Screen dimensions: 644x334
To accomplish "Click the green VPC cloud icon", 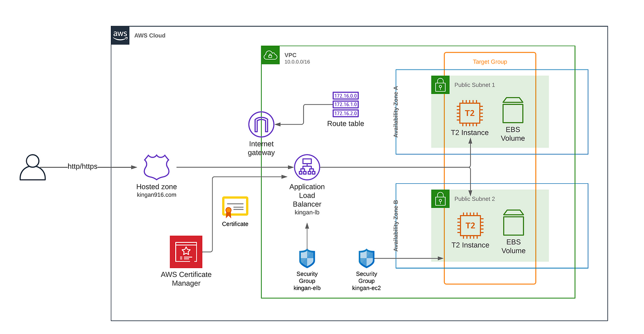I will (x=270, y=55).
